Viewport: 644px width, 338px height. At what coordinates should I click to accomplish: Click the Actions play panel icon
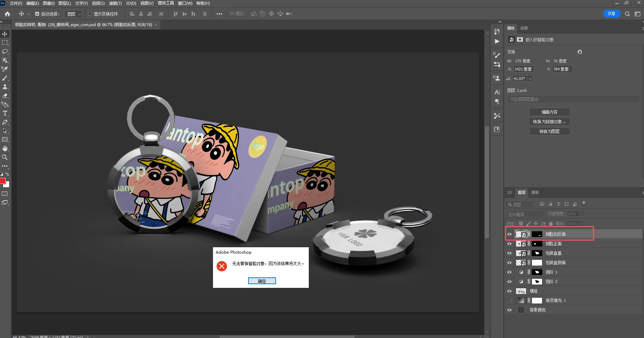tap(497, 41)
